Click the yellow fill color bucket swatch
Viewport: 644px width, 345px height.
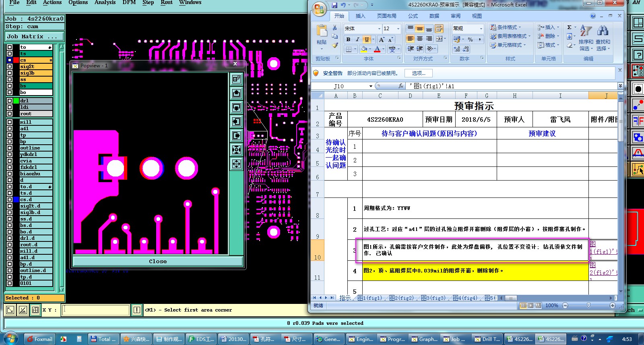pyautogui.click(x=364, y=49)
